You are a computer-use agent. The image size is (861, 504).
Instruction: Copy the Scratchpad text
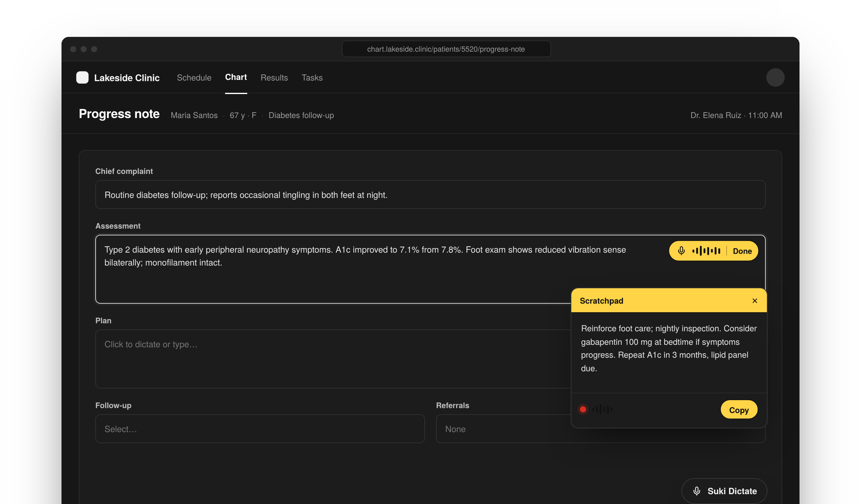pyautogui.click(x=739, y=410)
